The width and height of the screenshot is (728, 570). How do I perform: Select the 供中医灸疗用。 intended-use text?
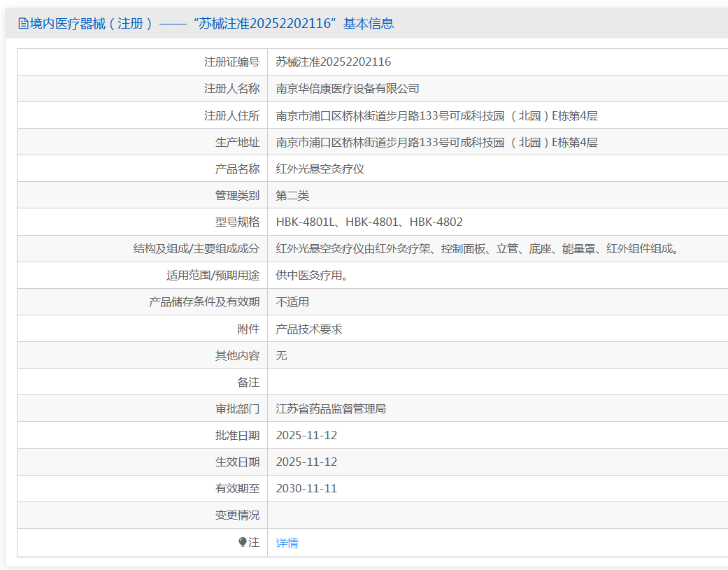pos(312,276)
